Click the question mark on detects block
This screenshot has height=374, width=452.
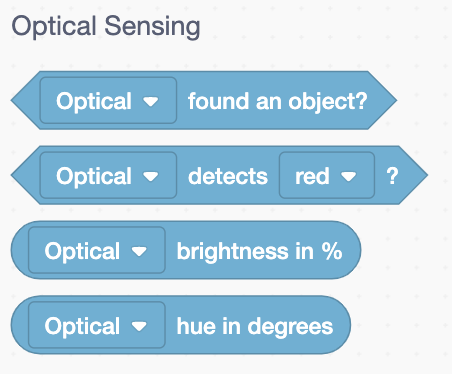392,176
